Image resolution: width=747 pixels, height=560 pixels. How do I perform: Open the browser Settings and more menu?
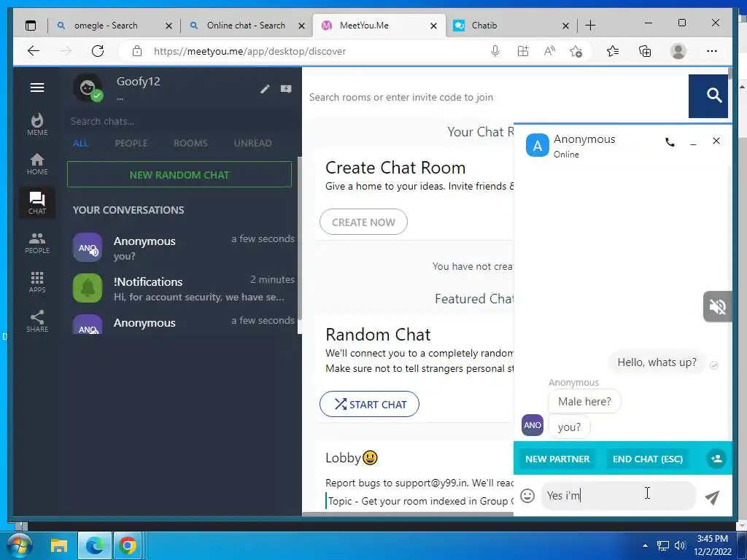(712, 51)
